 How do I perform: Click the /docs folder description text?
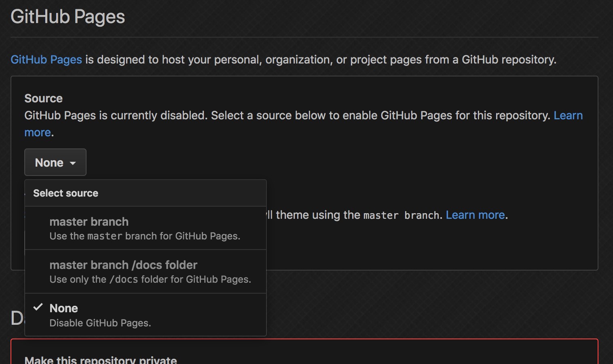click(150, 279)
